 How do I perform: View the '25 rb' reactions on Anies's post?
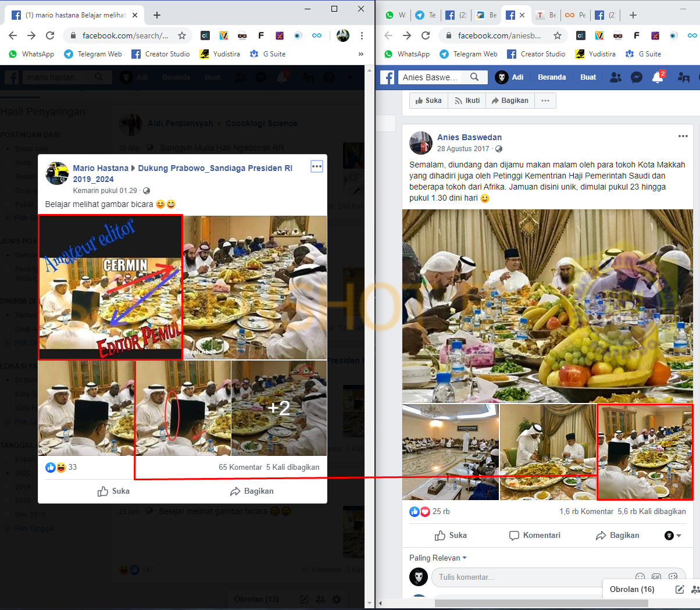pyautogui.click(x=430, y=512)
